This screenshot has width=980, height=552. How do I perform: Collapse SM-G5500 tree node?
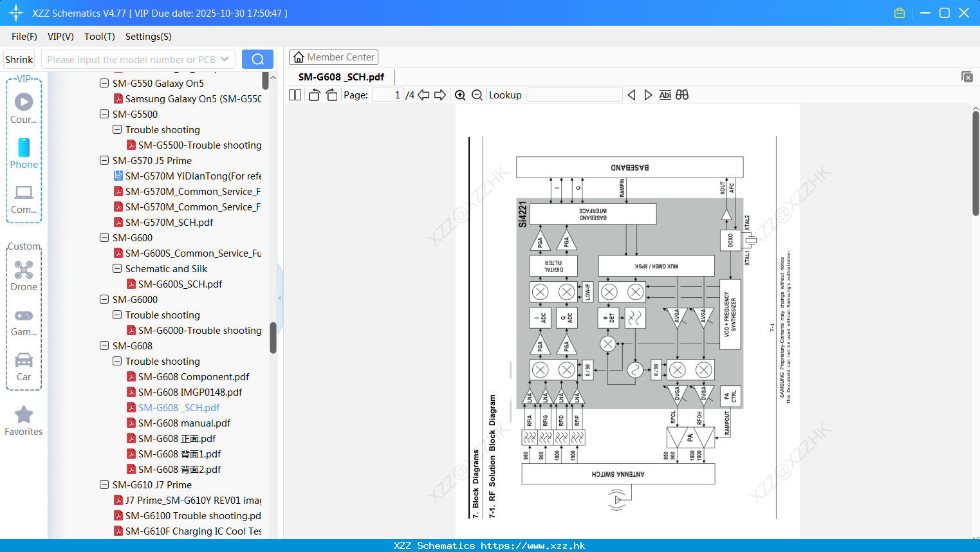click(104, 114)
